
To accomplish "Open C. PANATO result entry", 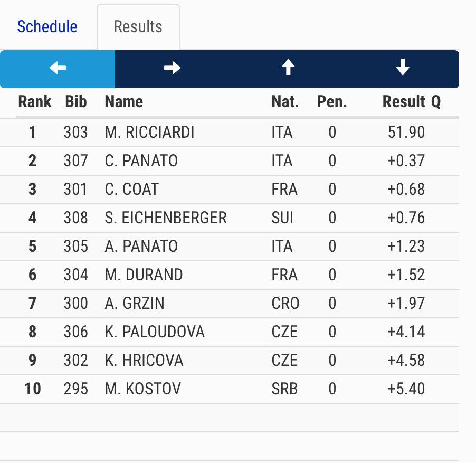I will (x=141, y=160).
